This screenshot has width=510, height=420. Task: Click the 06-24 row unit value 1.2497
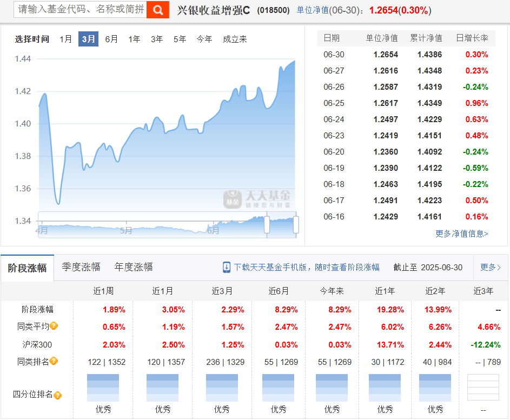click(x=386, y=119)
